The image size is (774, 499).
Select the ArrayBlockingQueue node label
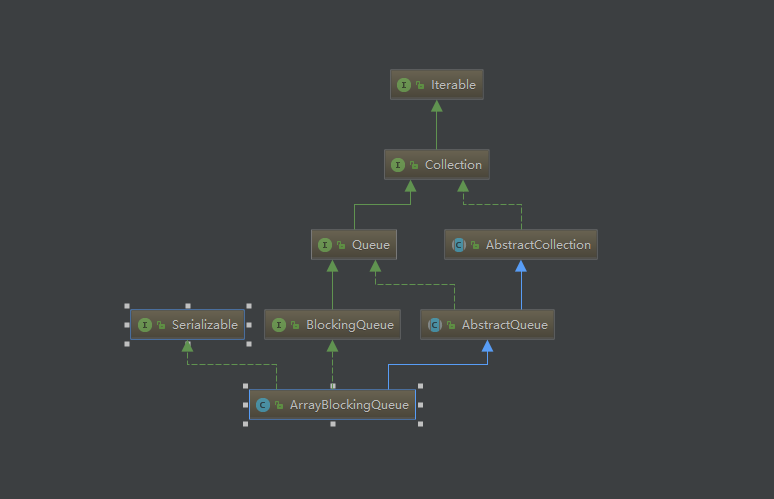pos(349,405)
